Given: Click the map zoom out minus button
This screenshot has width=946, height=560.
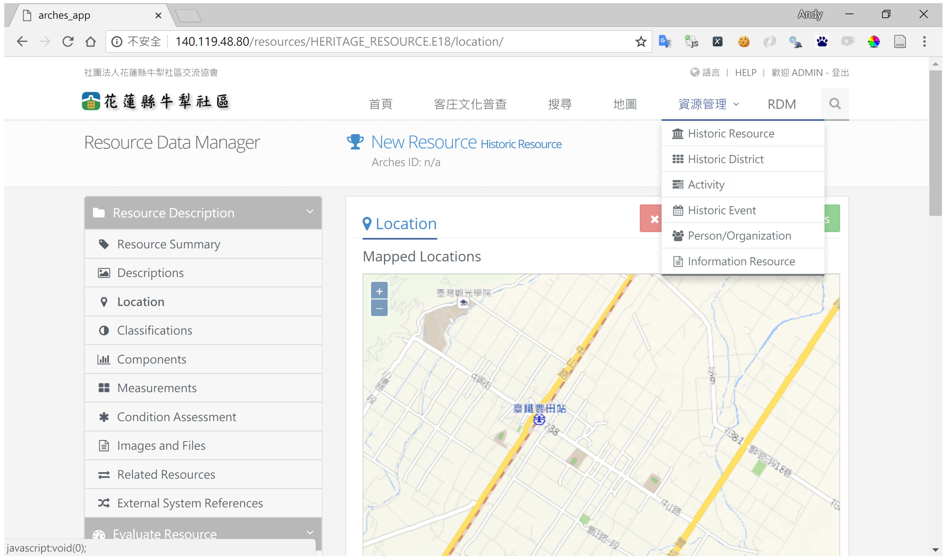Looking at the screenshot, I should (x=379, y=308).
